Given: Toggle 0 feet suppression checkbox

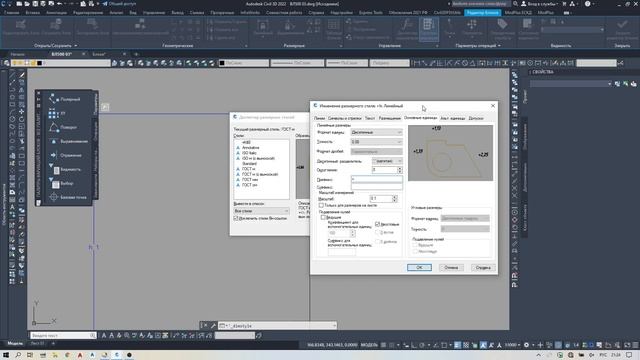Looking at the screenshot, I should pos(378,232).
